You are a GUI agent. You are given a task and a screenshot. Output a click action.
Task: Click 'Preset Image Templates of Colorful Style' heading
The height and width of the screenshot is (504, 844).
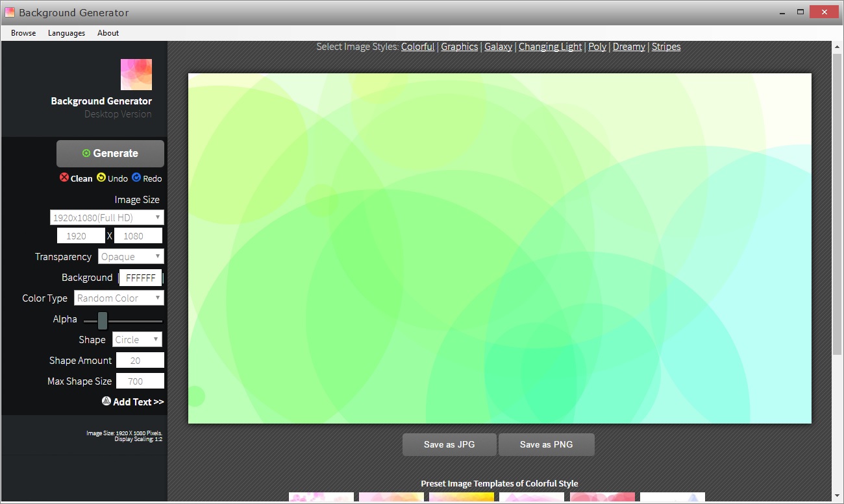499,483
